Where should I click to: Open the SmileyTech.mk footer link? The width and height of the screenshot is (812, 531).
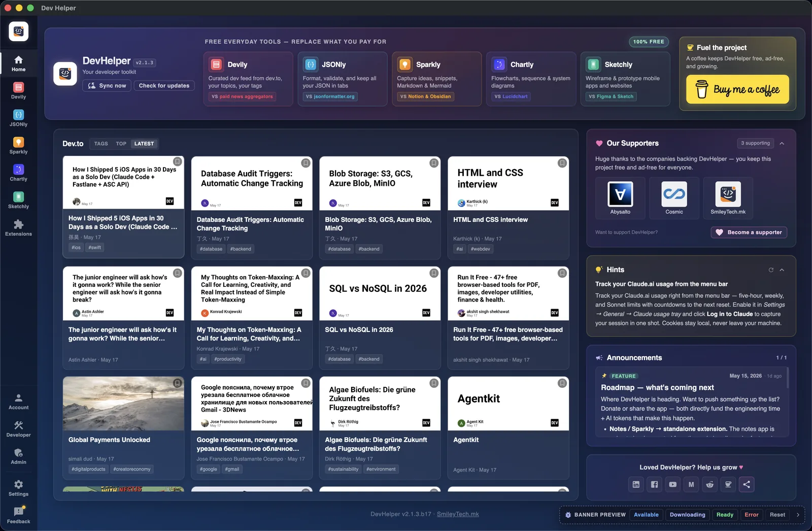pyautogui.click(x=458, y=514)
